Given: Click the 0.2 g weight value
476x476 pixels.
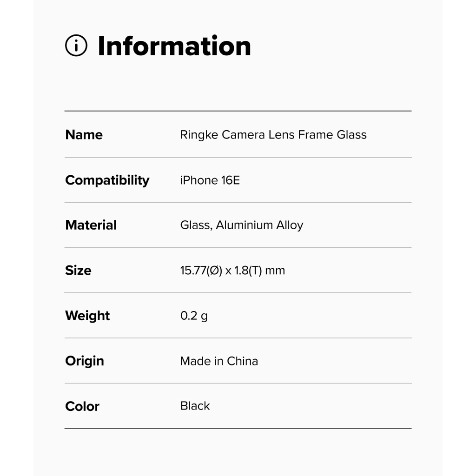Looking at the screenshot, I should click(x=194, y=316).
